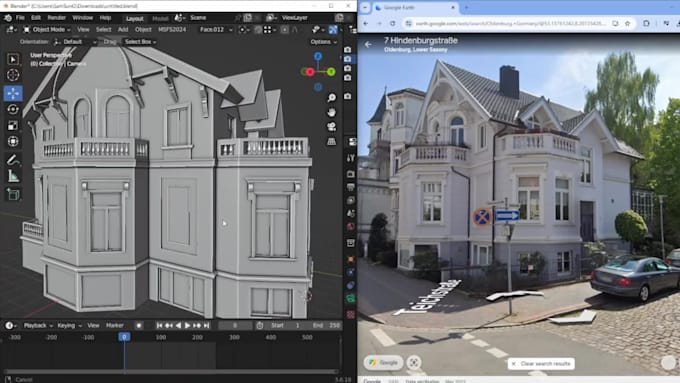Viewport: 680px width, 383px height.
Task: Open the MSFS2024 menu
Action: (172, 29)
